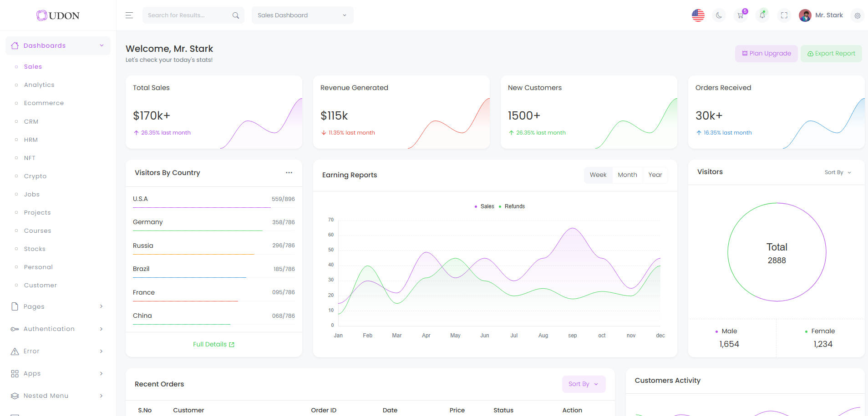Viewport: 868px width, 416px height.
Task: Open Recent Orders Sort By dropdown
Action: tap(584, 384)
